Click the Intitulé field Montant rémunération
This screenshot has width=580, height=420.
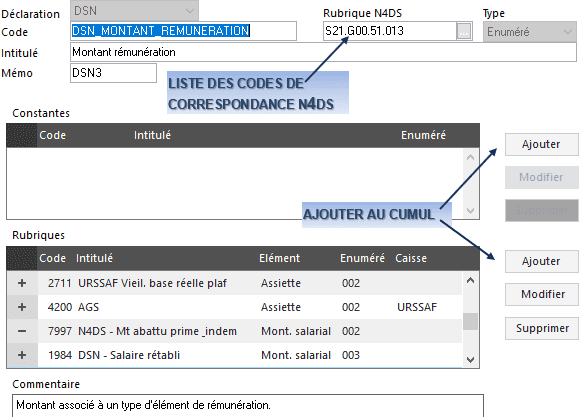click(x=323, y=52)
